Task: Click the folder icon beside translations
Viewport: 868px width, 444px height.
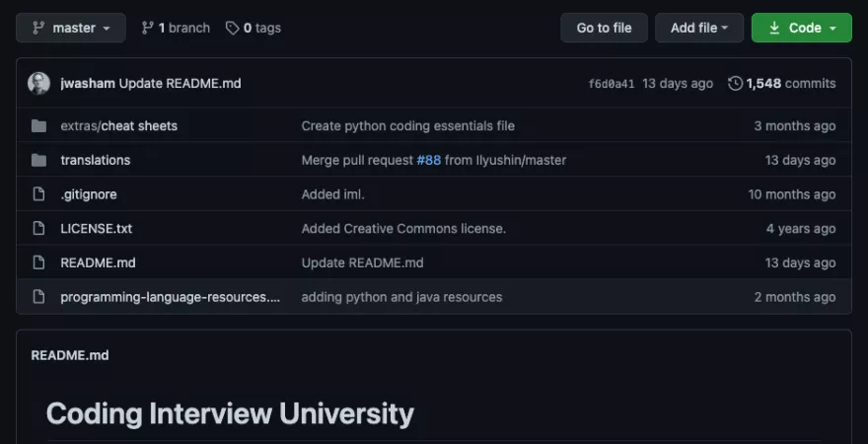Action: click(39, 160)
